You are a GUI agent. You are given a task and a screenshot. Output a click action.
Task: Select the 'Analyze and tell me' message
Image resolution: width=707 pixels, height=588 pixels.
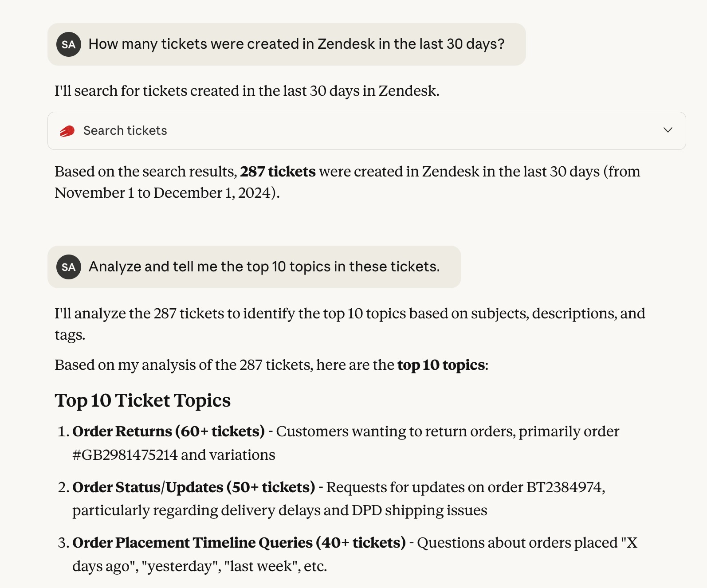[264, 267]
